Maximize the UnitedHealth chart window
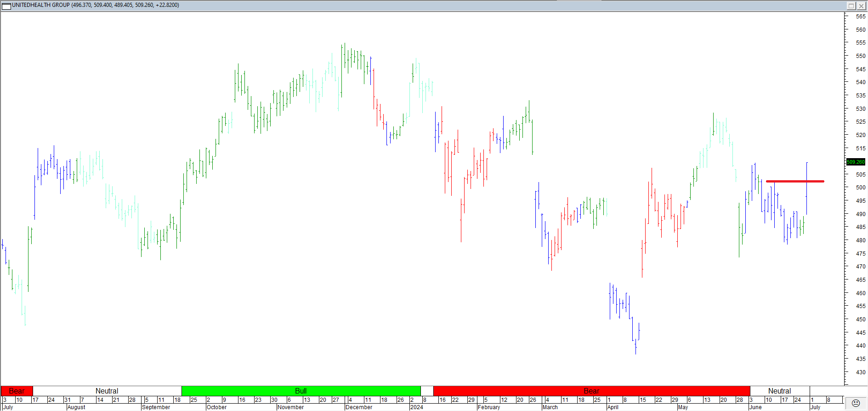Viewport: 868px width, 411px height. [x=851, y=6]
